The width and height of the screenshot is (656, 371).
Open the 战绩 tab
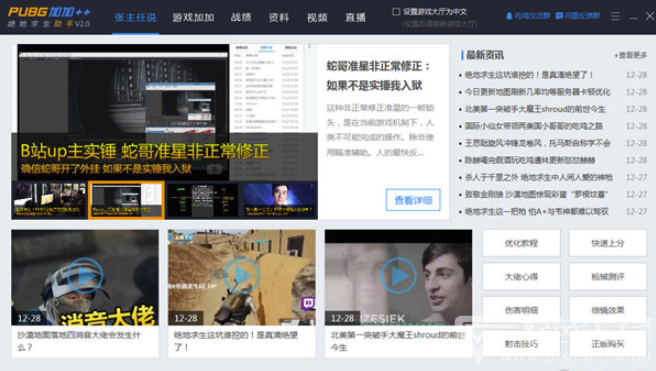click(x=241, y=18)
